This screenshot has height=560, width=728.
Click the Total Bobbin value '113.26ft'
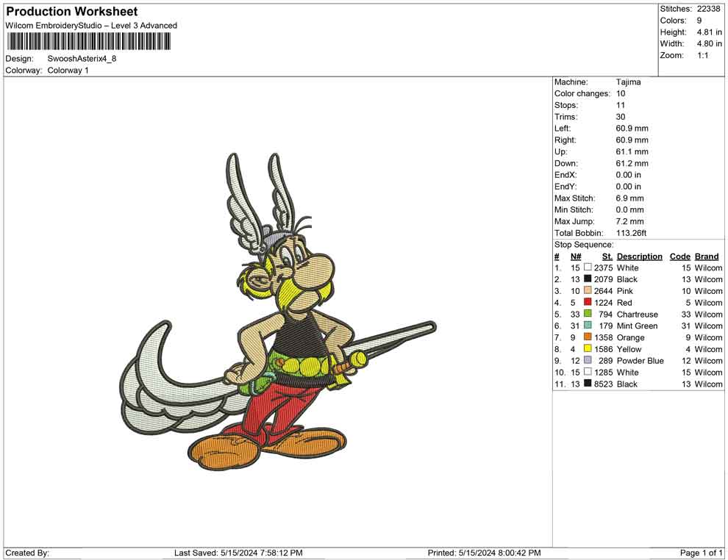(632, 233)
